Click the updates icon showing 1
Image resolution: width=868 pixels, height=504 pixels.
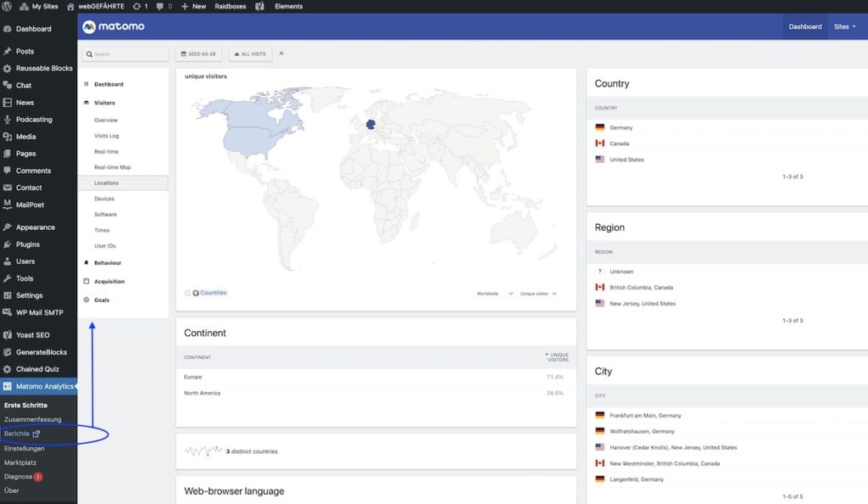point(140,7)
